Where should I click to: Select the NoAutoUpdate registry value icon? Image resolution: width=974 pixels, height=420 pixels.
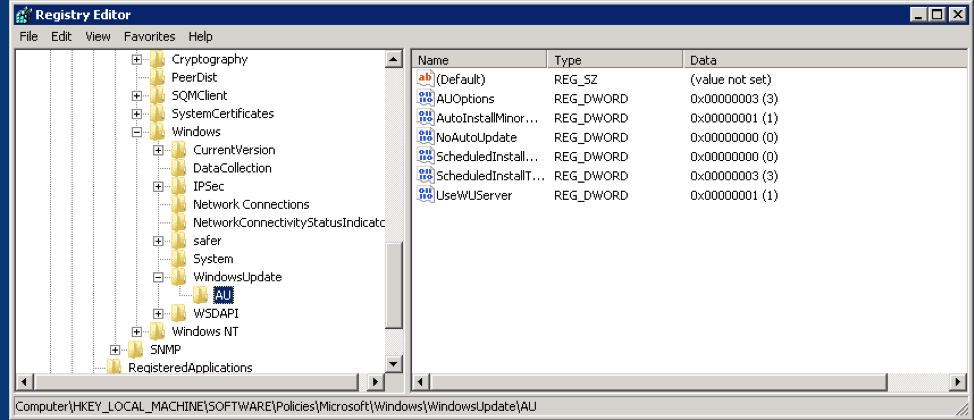425,137
